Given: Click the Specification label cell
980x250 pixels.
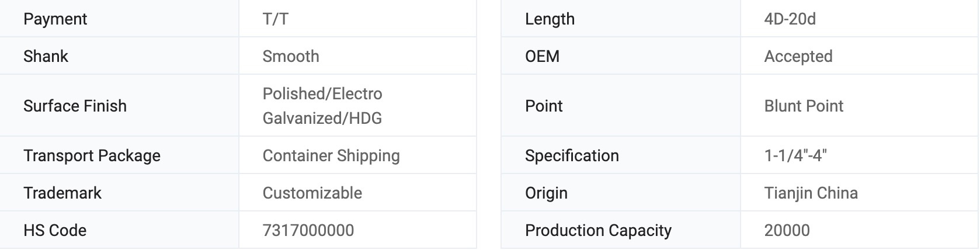Looking at the screenshot, I should click(572, 156).
